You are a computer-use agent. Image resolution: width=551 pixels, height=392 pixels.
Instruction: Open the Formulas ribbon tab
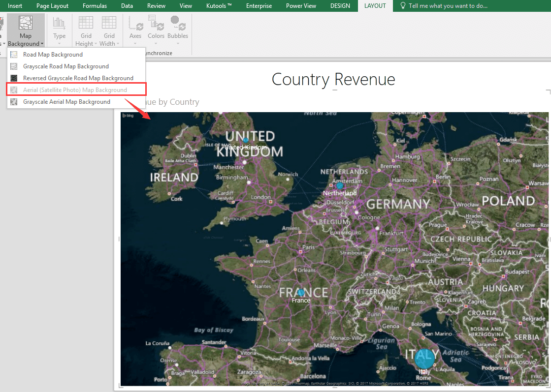coord(95,6)
